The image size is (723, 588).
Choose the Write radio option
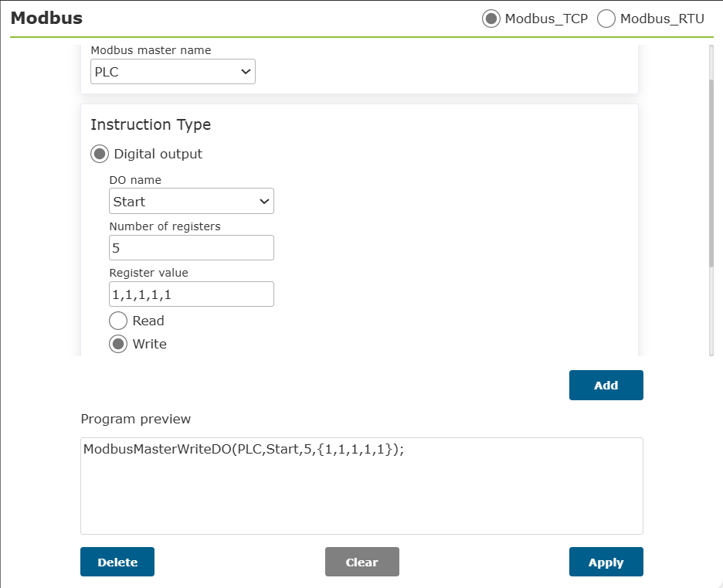[118, 344]
